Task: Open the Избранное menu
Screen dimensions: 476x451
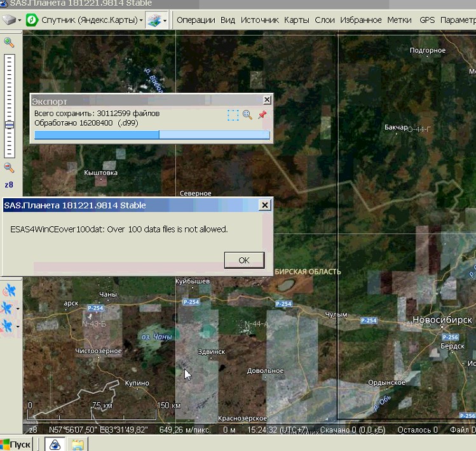Action: [360, 20]
